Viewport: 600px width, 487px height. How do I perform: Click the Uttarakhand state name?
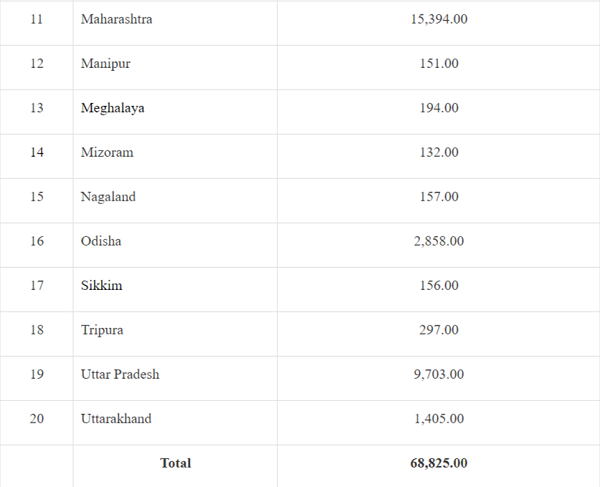tap(116, 418)
